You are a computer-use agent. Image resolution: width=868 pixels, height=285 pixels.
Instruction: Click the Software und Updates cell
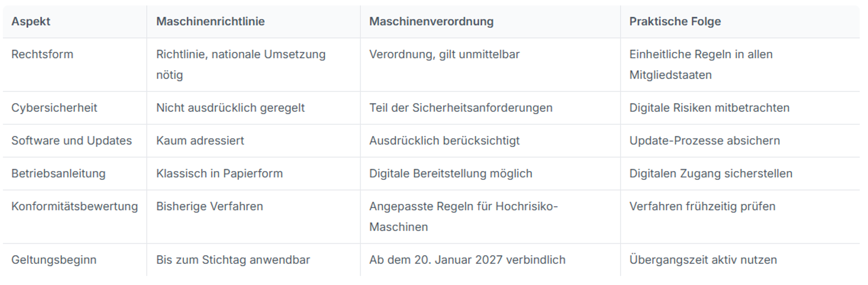(71, 141)
